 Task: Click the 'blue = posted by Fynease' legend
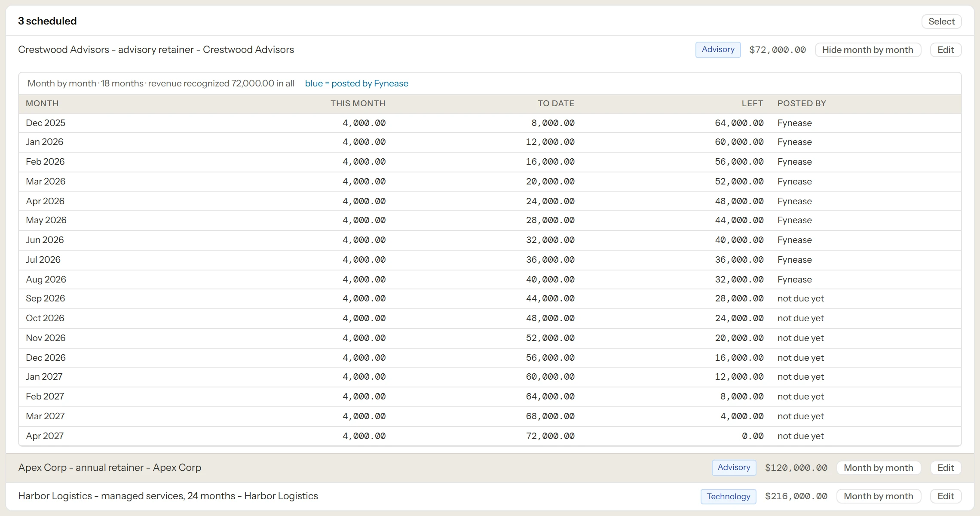click(x=356, y=83)
